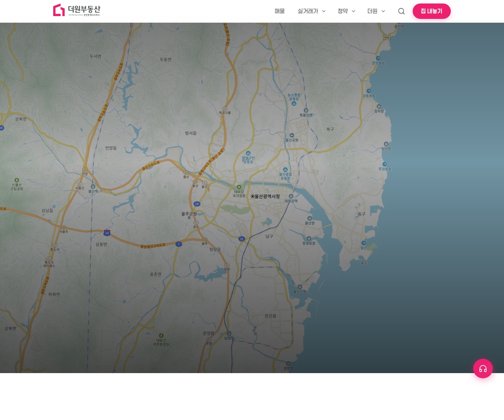Open the headset support chat button

coord(483,369)
